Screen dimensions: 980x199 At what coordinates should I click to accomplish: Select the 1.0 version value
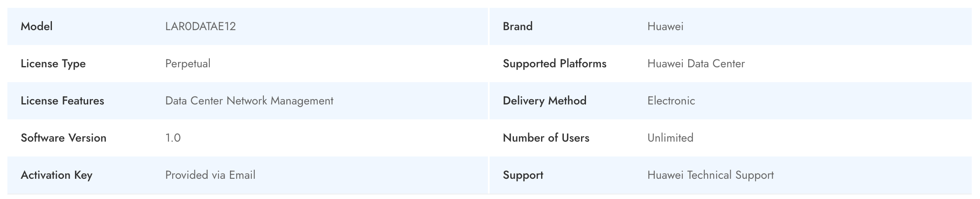(173, 138)
